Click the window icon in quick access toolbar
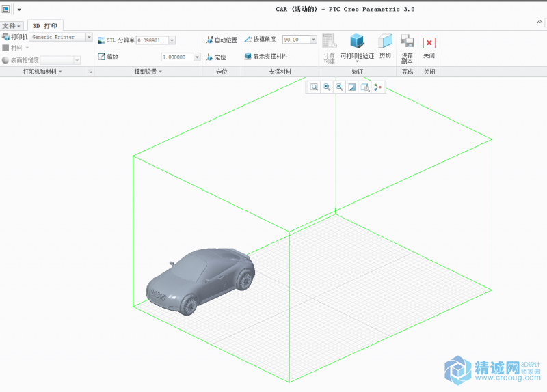This screenshot has height=392, width=547. point(5,10)
